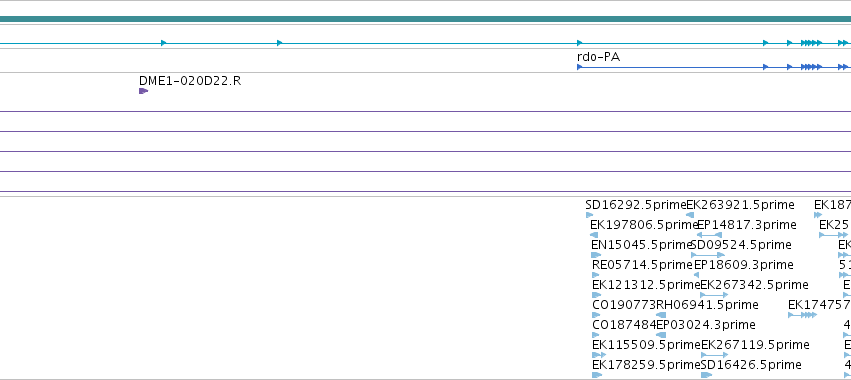Click the RE05714.5prime EST label
The height and width of the screenshot is (380, 851).
[x=643, y=265]
